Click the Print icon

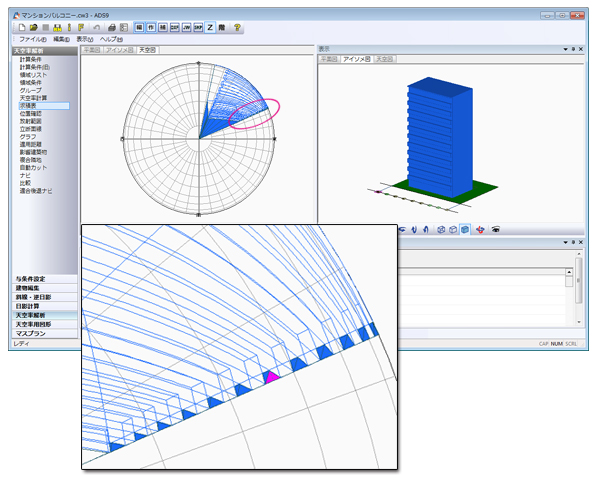tap(112, 28)
